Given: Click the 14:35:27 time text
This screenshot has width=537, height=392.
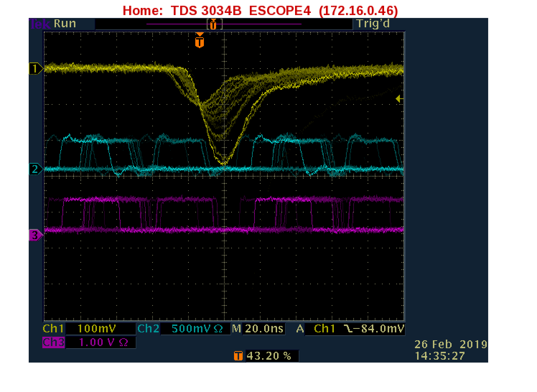Looking at the screenshot, I should (x=440, y=356).
